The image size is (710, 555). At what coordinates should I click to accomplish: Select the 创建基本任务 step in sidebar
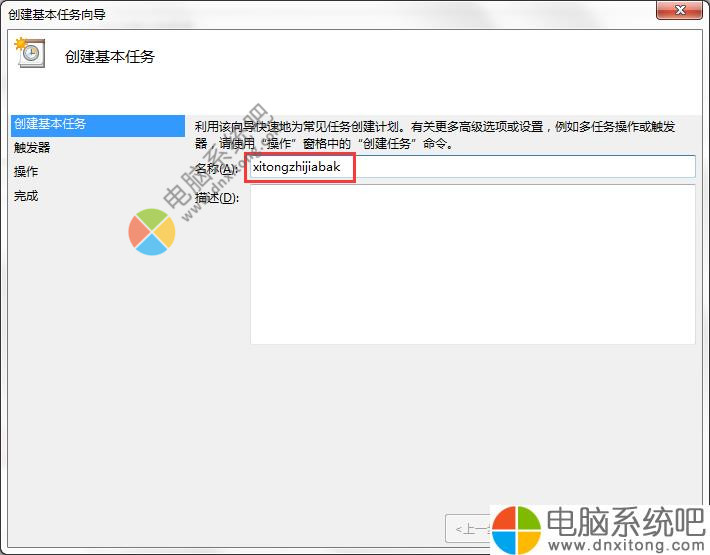pyautogui.click(x=98, y=125)
